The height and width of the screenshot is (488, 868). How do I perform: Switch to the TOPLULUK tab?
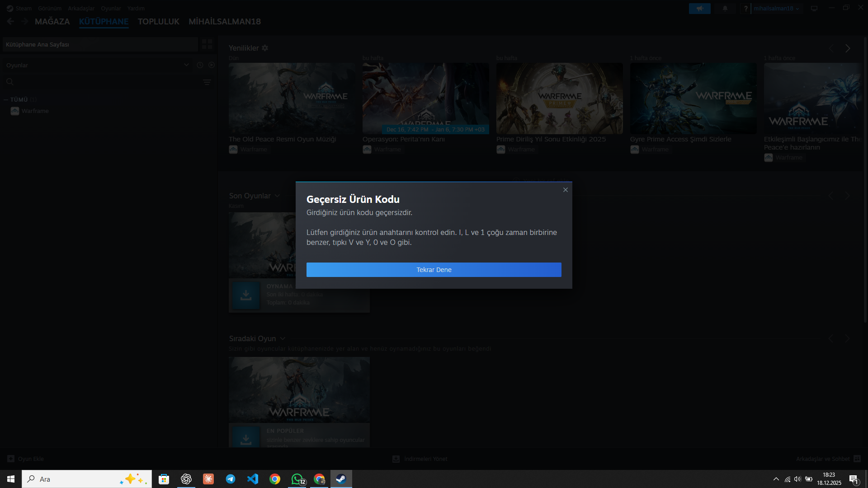159,21
